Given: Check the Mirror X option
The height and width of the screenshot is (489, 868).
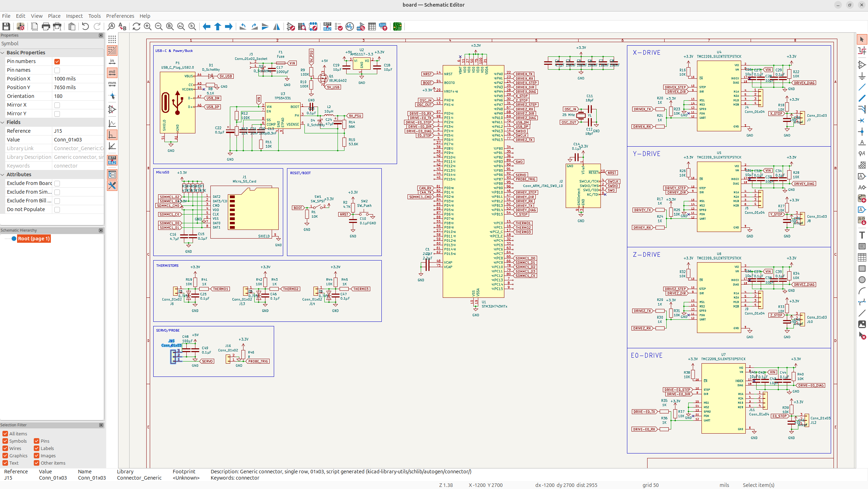Looking at the screenshot, I should (57, 105).
